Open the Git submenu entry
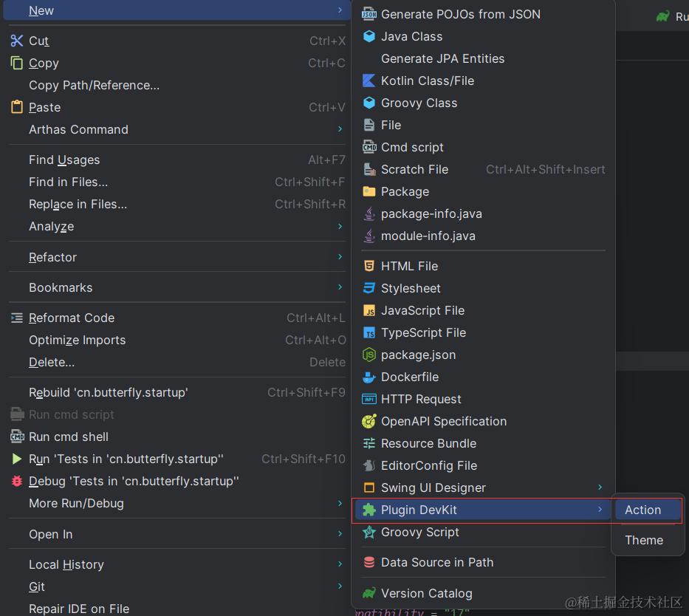The height and width of the screenshot is (616, 689). tap(177, 586)
